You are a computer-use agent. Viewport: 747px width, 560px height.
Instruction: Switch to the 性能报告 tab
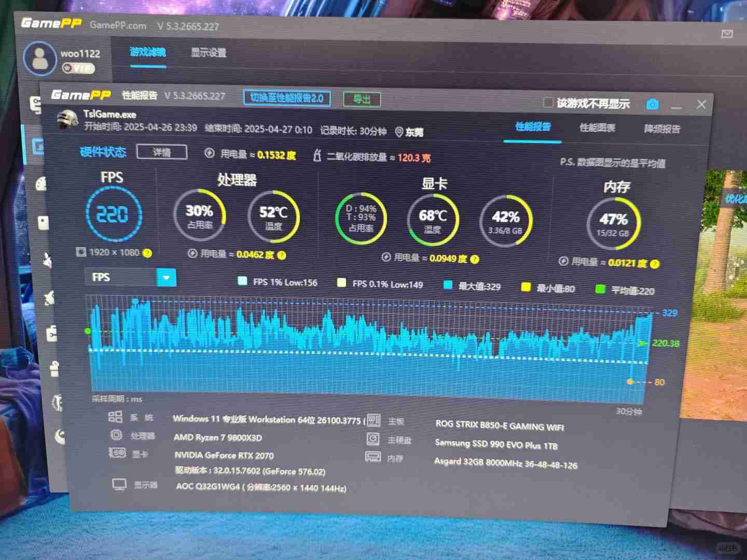pyautogui.click(x=533, y=127)
